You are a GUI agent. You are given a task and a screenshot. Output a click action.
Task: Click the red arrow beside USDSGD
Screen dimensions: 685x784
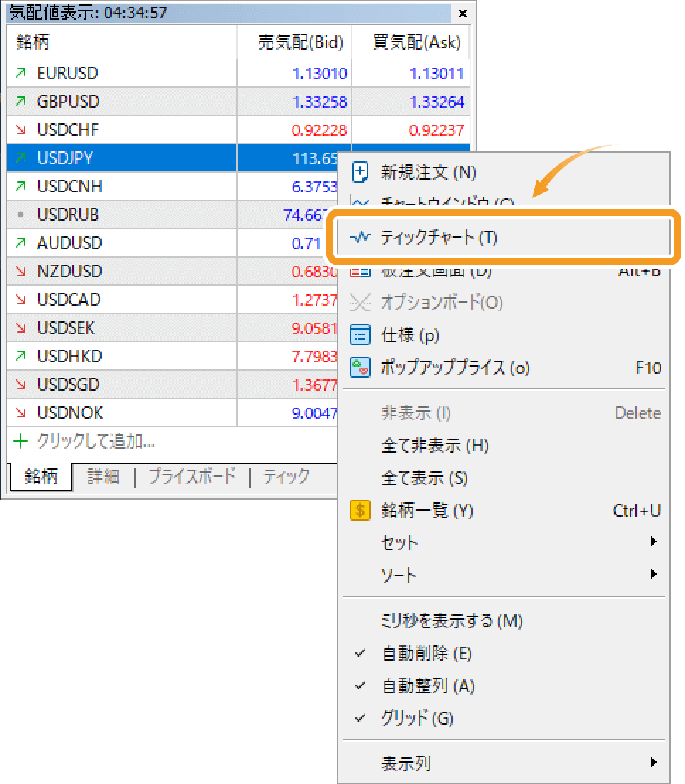[x=21, y=384]
